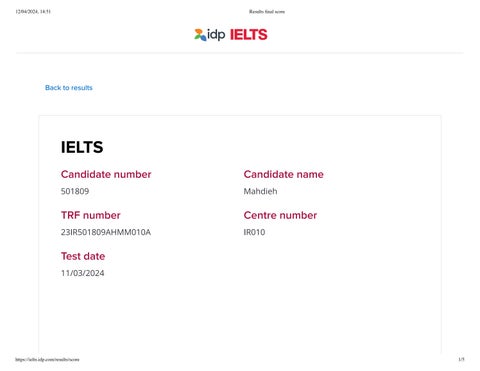Click the idp wordmark text
This screenshot has height=371, width=480.
point(216,35)
